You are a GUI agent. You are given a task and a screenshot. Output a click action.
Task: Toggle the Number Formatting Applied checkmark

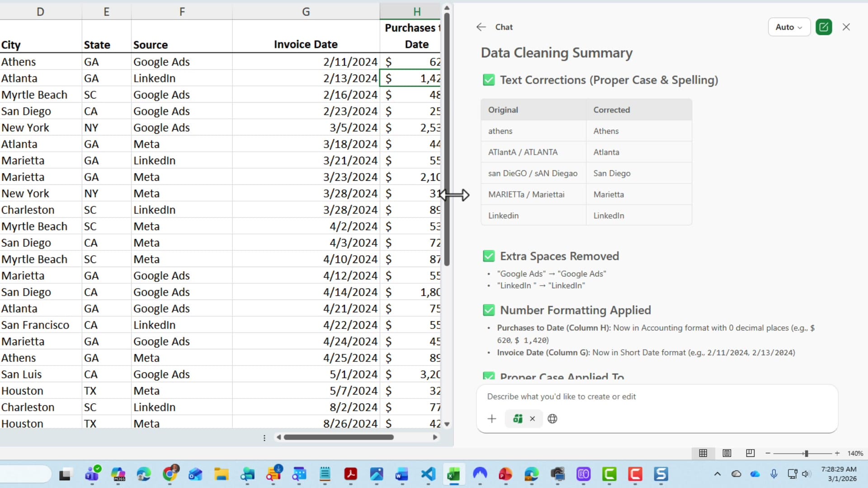(489, 310)
